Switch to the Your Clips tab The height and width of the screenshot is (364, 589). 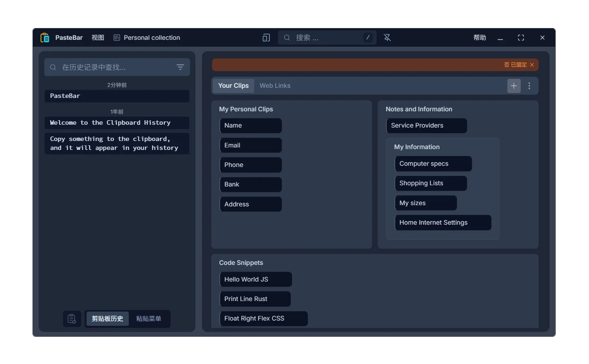coord(233,86)
